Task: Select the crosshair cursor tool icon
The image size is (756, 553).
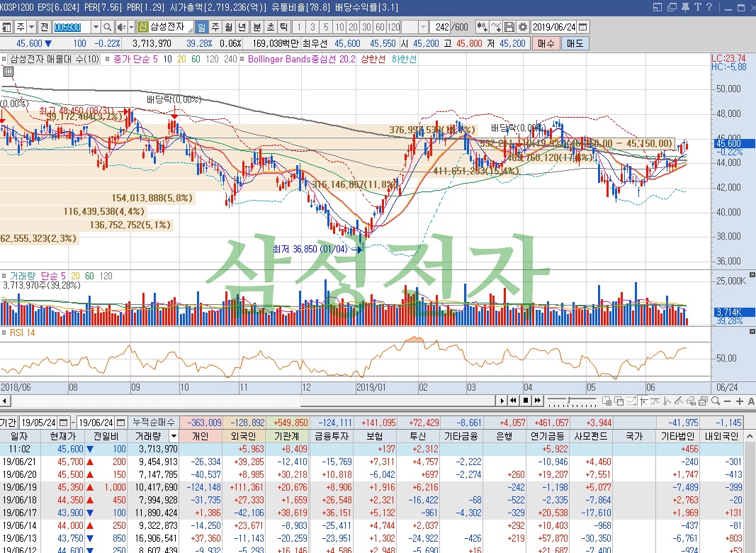Action: [x=644, y=401]
